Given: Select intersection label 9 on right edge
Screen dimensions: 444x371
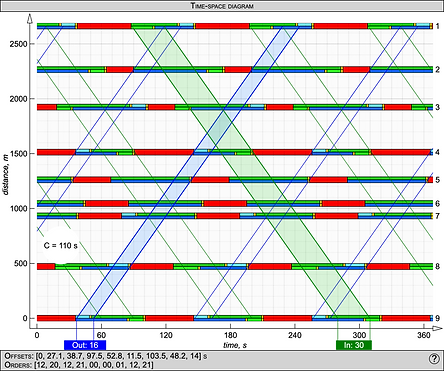Looking at the screenshot, I should point(438,318).
